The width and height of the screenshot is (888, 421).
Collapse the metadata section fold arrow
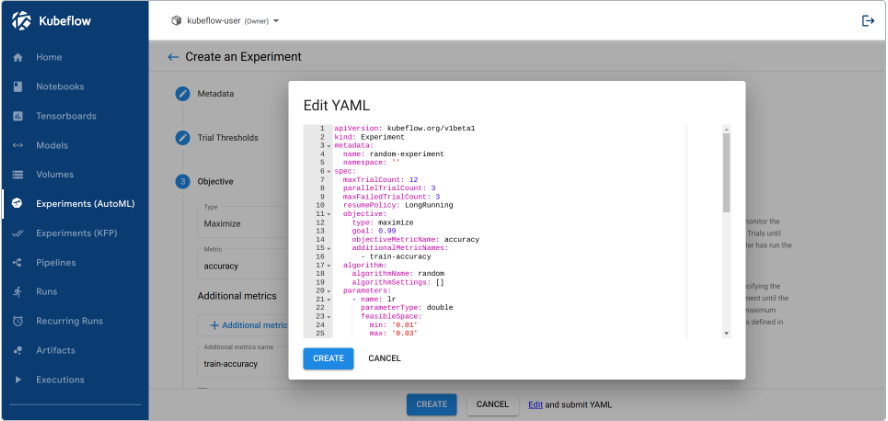[x=328, y=146]
